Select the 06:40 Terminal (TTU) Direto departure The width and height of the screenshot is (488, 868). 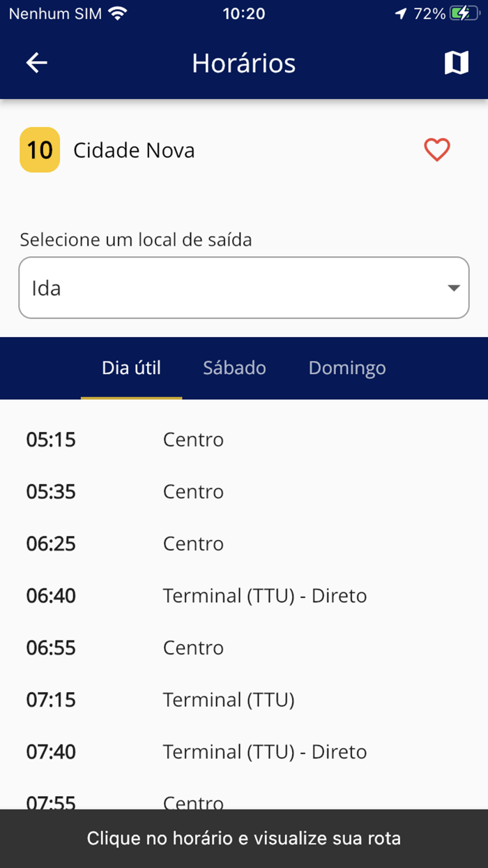pyautogui.click(x=244, y=595)
